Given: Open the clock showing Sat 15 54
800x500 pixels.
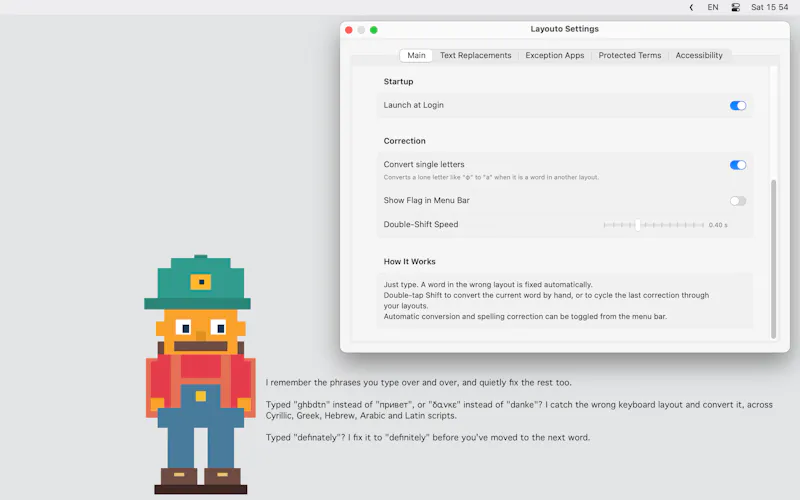Looking at the screenshot, I should 769,7.
